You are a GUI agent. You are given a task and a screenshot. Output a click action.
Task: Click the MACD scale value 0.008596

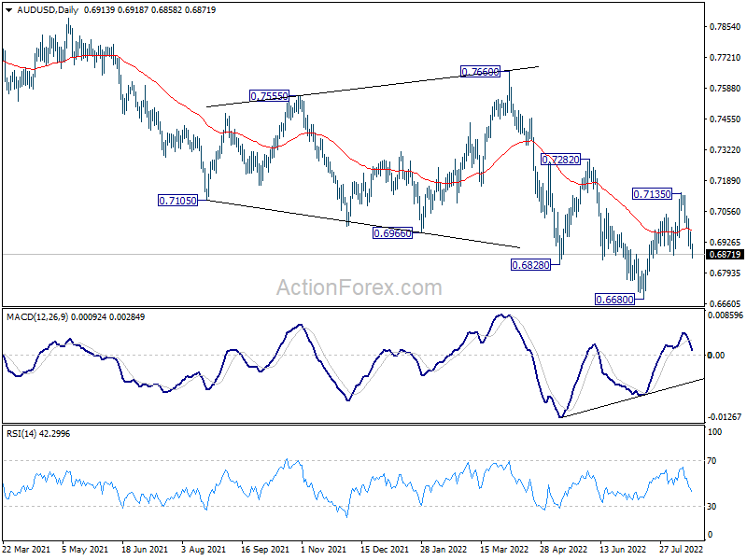(726, 315)
